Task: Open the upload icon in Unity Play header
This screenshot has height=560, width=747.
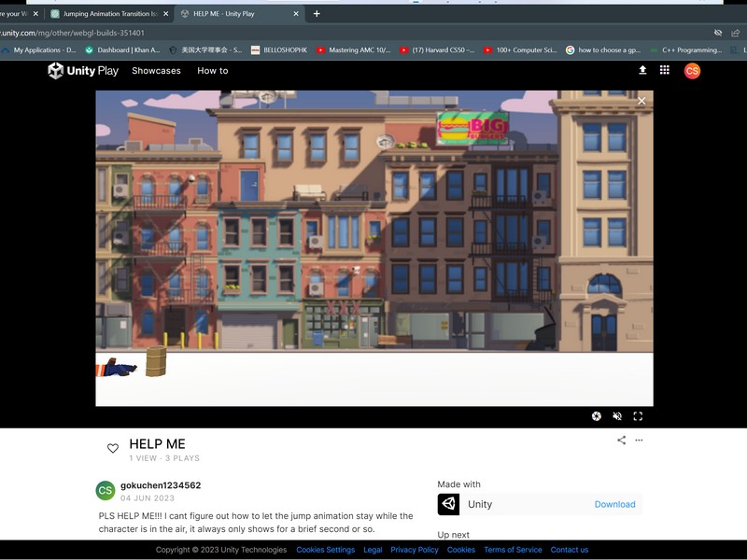Action: click(x=642, y=71)
